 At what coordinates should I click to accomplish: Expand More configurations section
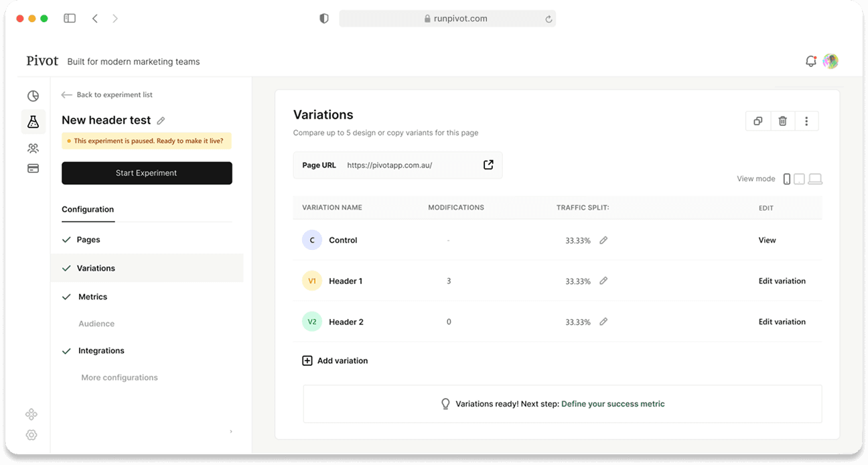(119, 377)
